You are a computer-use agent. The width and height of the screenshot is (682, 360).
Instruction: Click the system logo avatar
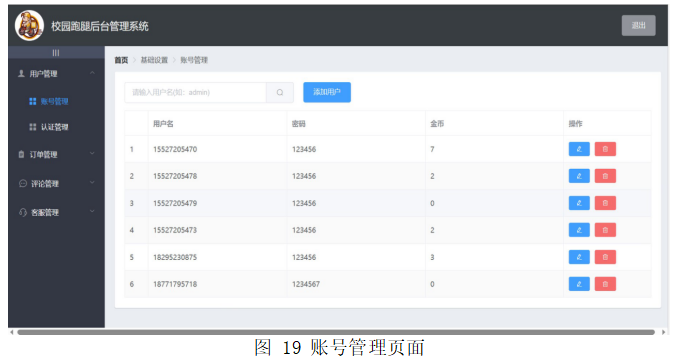(29, 26)
